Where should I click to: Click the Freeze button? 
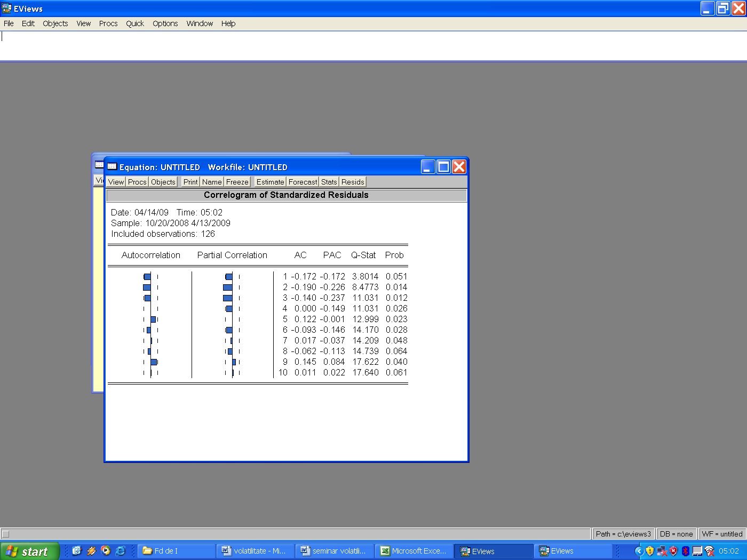point(237,182)
